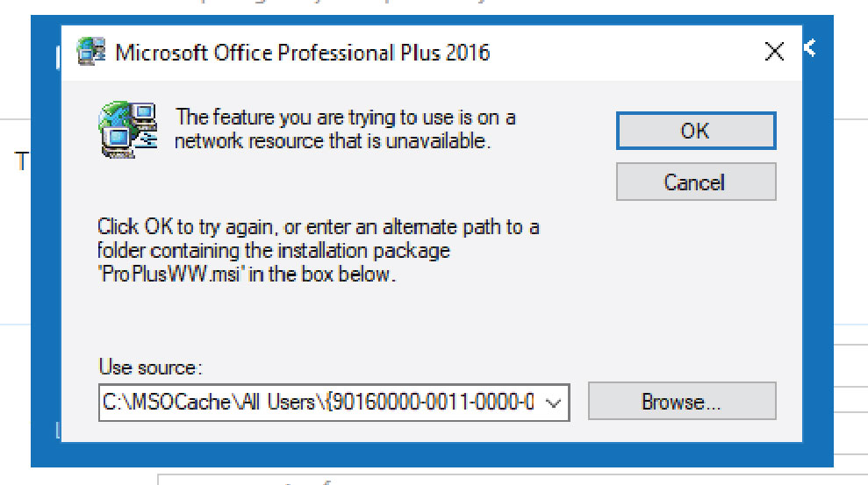Cancel the installation source prompt
The image size is (868, 485).
click(695, 182)
